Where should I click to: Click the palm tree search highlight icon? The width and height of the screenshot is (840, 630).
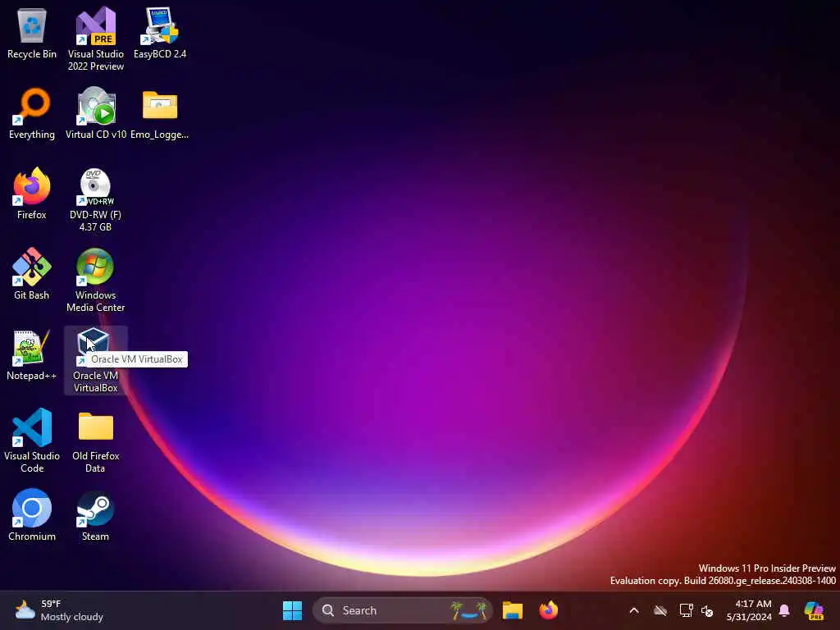[x=468, y=610]
